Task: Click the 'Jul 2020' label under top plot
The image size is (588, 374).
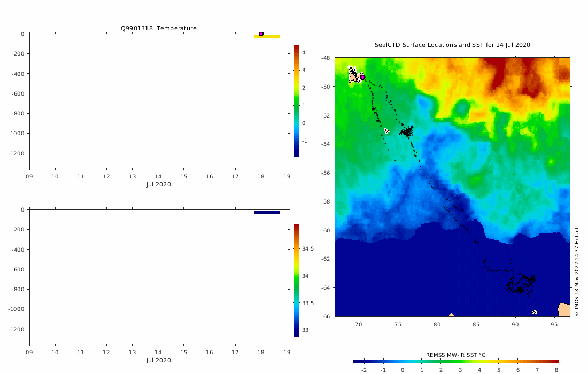Action: tap(159, 184)
